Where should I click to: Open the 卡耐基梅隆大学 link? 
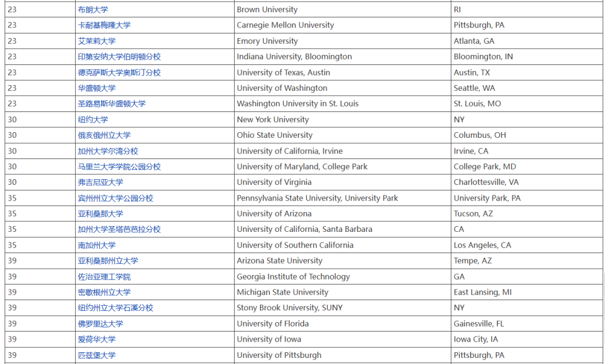click(104, 25)
